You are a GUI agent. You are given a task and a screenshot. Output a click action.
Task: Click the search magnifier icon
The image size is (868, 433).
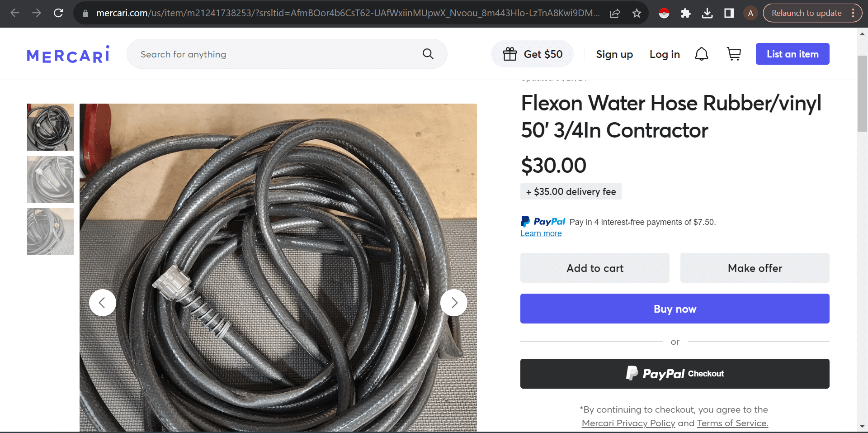coord(427,54)
